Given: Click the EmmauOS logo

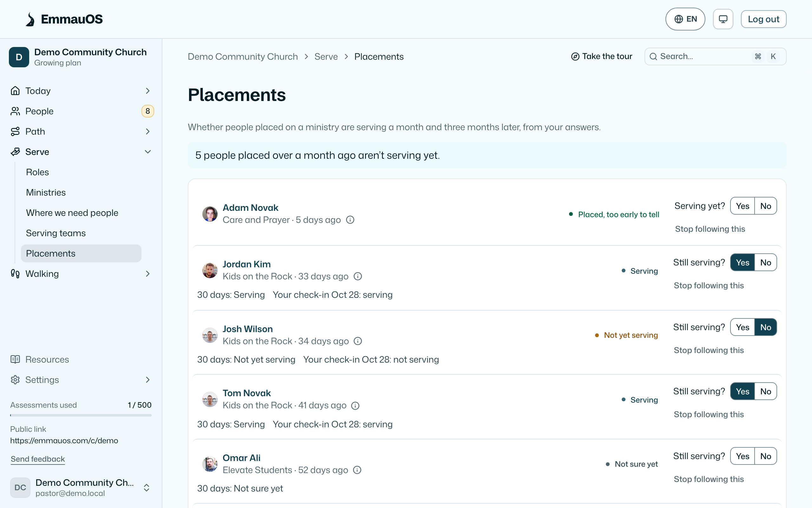Looking at the screenshot, I should click(64, 19).
